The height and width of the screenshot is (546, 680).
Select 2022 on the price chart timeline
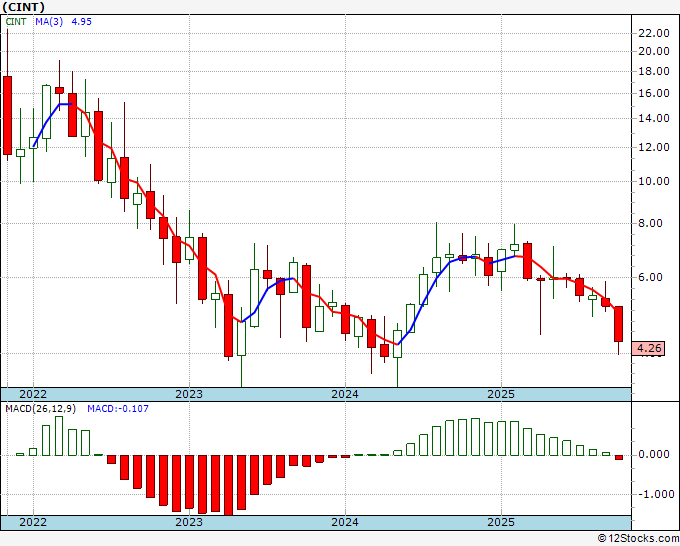[x=33, y=394]
